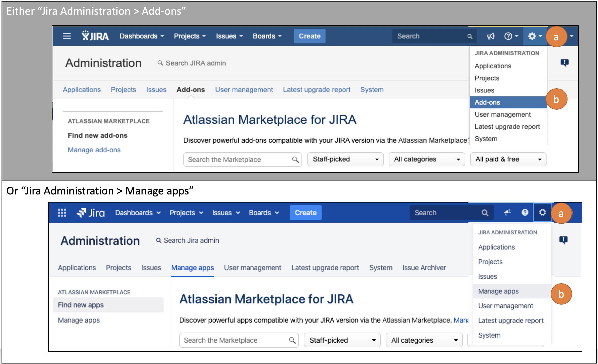Open the Staff-picked filter dropdown
598x364 pixels.
click(x=345, y=159)
